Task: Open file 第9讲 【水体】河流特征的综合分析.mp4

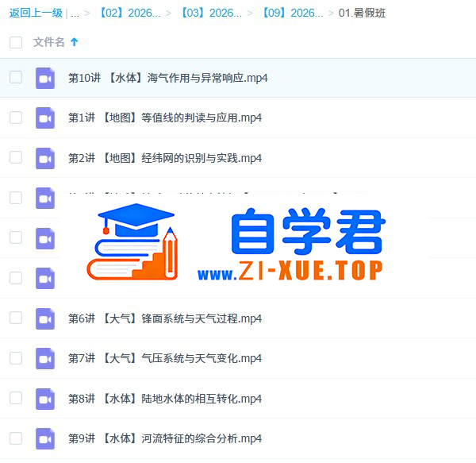Action: coord(165,438)
